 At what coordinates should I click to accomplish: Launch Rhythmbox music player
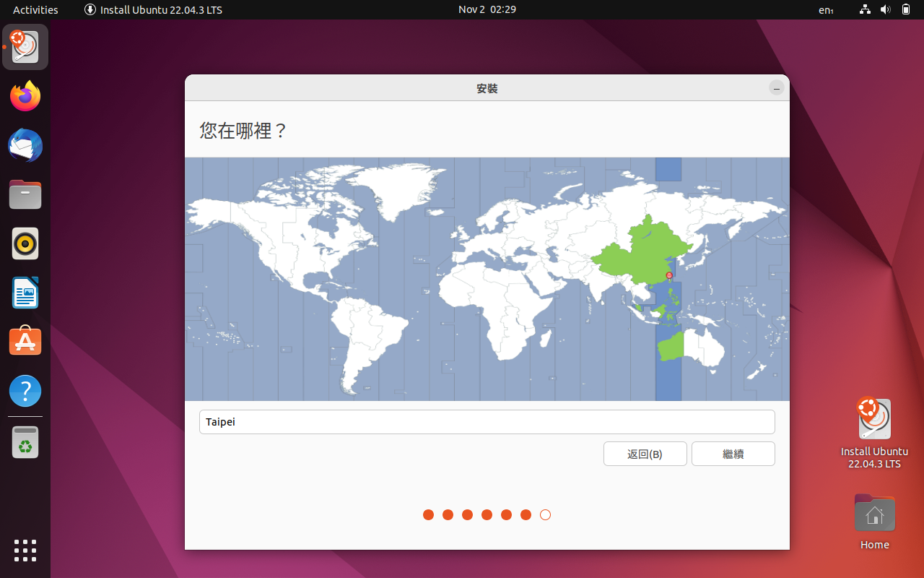point(25,243)
